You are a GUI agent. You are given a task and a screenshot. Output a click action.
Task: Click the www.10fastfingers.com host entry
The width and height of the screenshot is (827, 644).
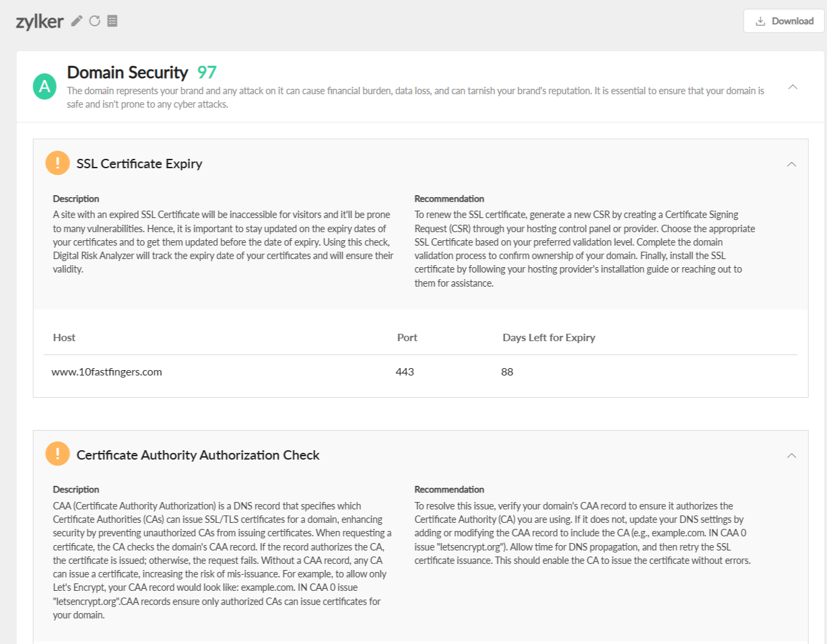(x=106, y=371)
